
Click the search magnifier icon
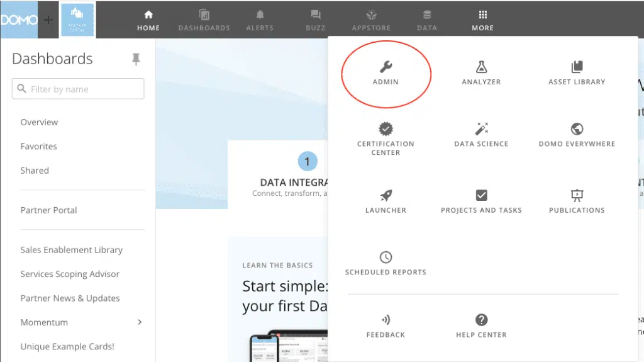click(22, 88)
